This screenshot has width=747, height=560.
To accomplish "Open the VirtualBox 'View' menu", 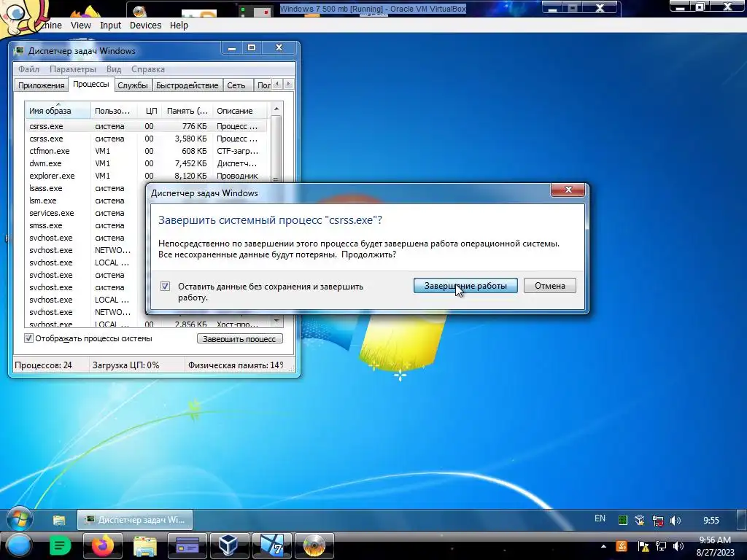I will 80,26.
